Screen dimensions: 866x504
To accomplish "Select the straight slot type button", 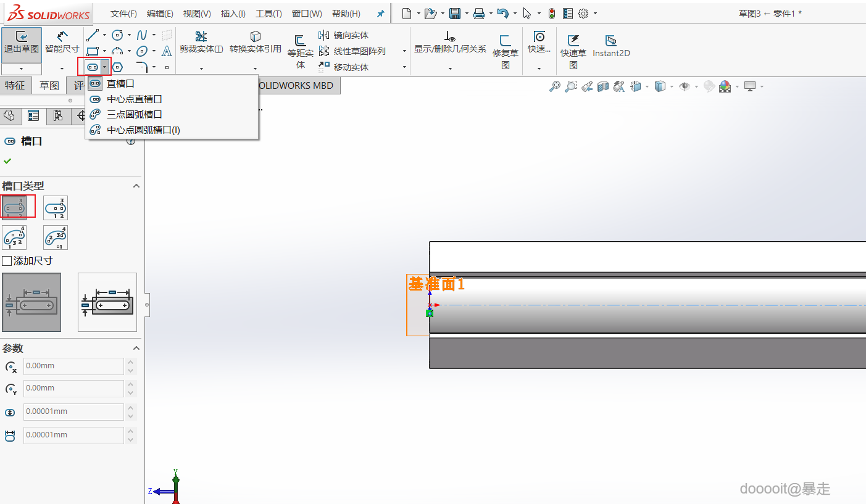I will pos(14,208).
